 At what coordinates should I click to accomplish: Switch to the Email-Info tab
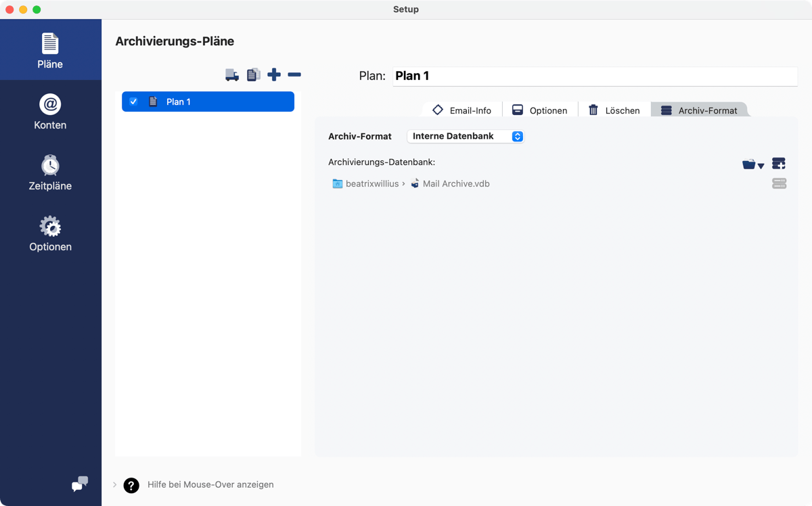462,110
